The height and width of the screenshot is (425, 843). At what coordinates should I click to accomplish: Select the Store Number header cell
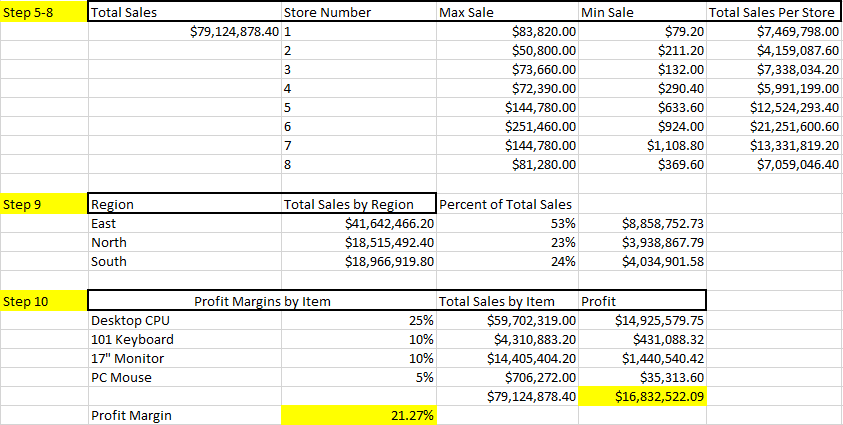359,12
